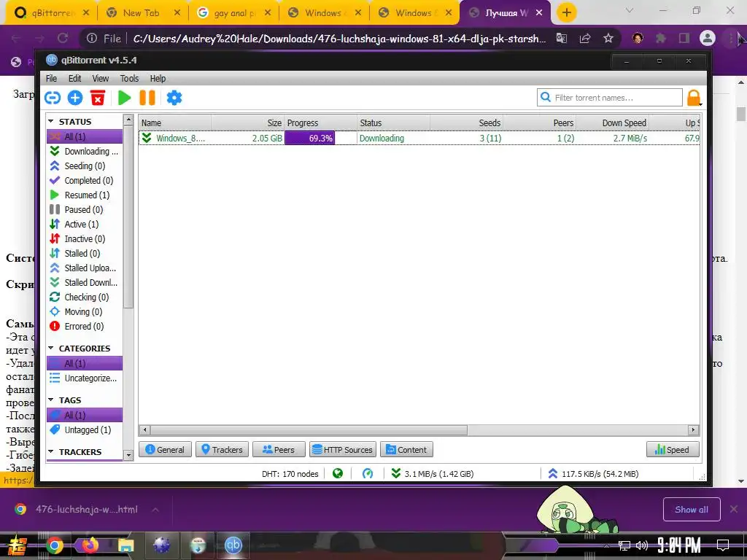Collapse the TRACKERS section
The height and width of the screenshot is (560, 747).
[x=51, y=451]
